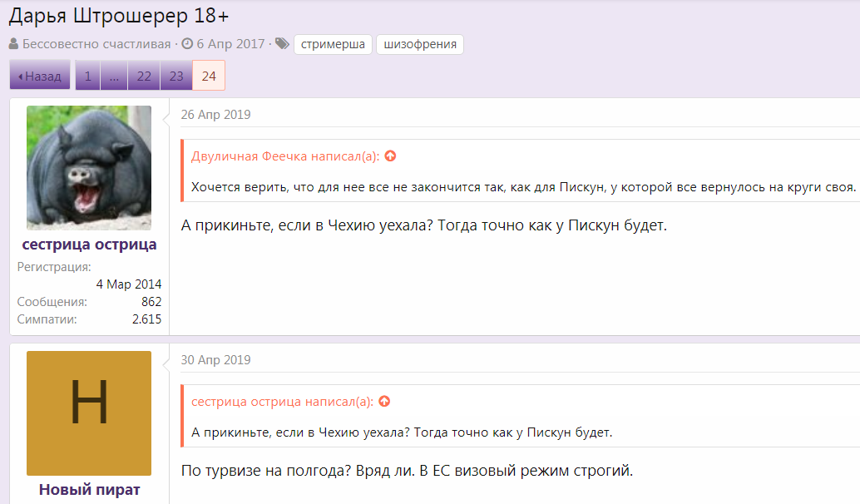The image size is (860, 504).
Task: Select current page 24
Action: (x=209, y=76)
